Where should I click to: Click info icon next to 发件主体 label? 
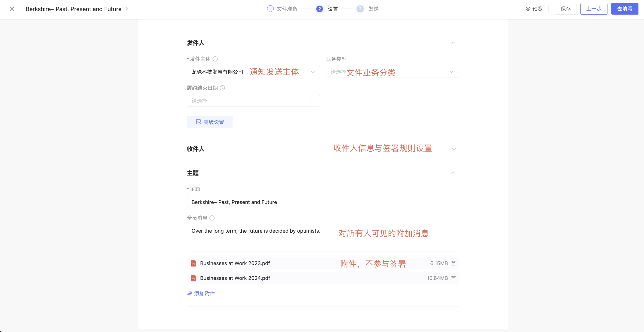(215, 59)
